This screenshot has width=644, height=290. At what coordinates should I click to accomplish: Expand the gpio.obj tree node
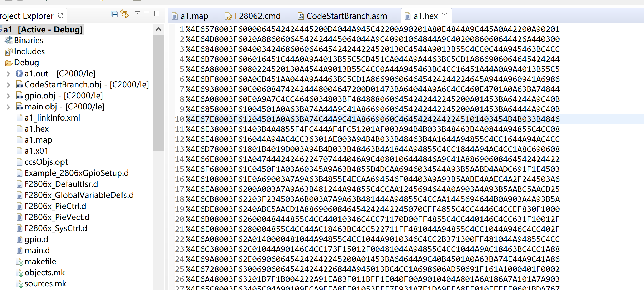(8, 96)
